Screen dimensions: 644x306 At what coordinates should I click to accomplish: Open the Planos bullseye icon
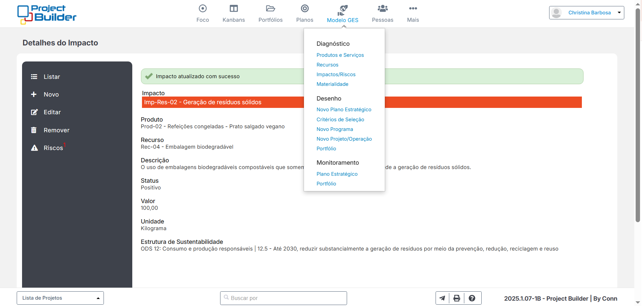tap(305, 8)
